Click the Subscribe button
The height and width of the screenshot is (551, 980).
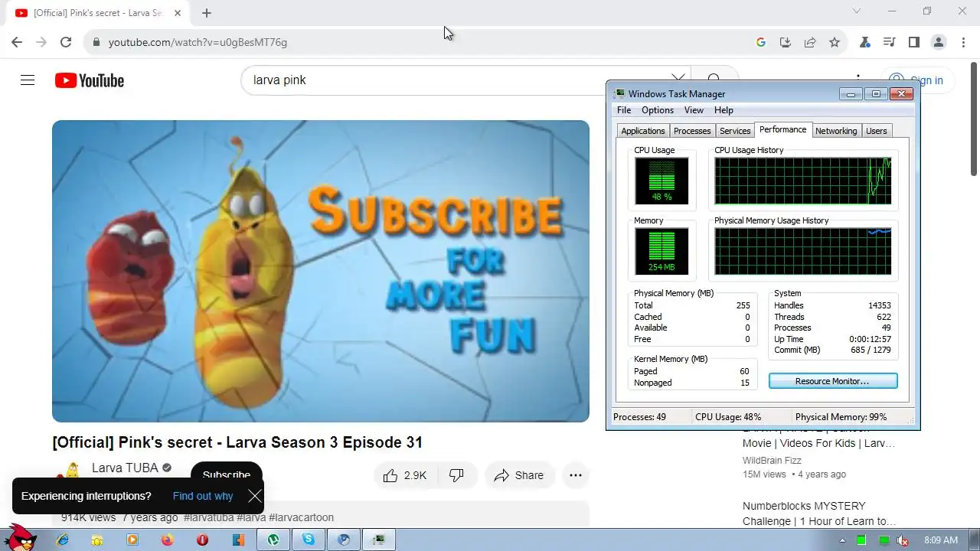coord(226,474)
